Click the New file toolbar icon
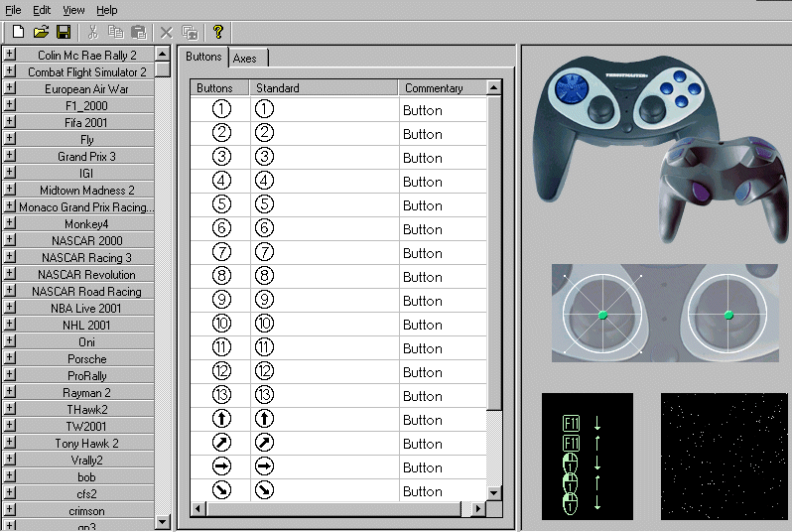The image size is (792, 532). pos(18,32)
